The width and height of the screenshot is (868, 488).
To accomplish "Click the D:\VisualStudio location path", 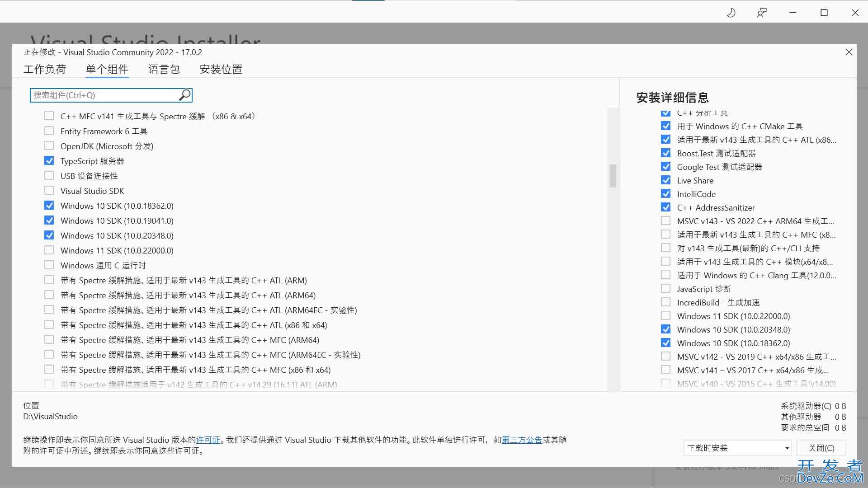I will tap(51, 416).
